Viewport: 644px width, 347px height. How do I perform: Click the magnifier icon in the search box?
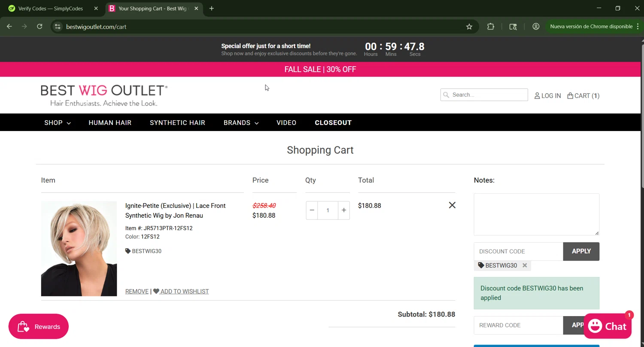(446, 95)
